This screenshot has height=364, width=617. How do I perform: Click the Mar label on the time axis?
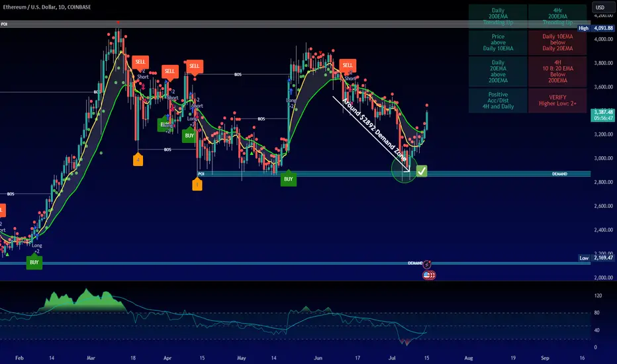tap(91, 357)
